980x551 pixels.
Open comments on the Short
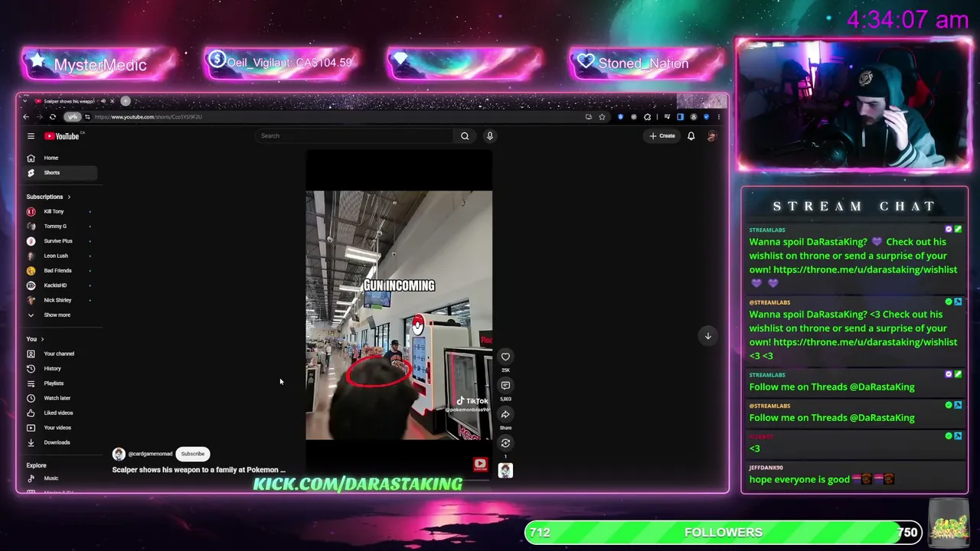pos(505,386)
